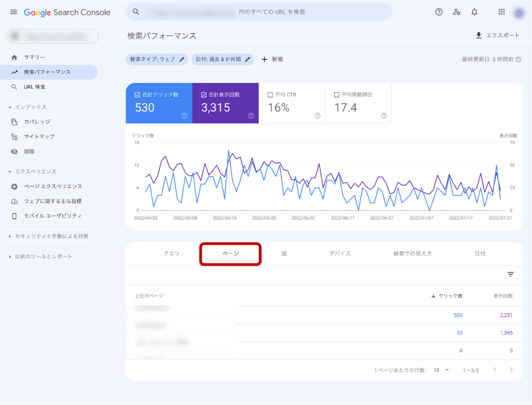Click the help question mark icon
The height and width of the screenshot is (405, 532).
click(x=439, y=12)
